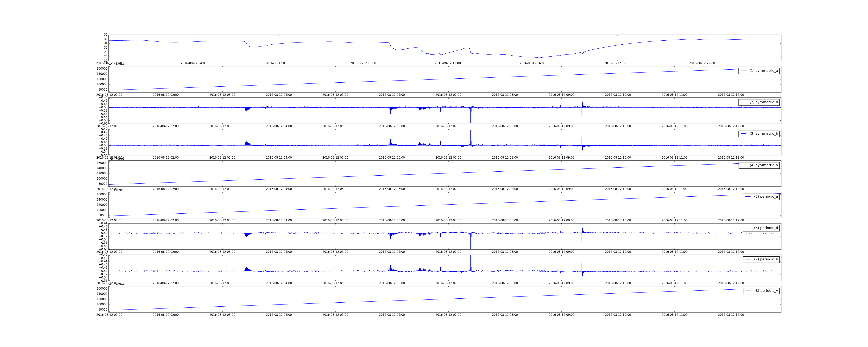Viewport: 868px width, 347px height.
Task: Select the '2016-08-12 19:00' x-axis tick label
Action: point(617,63)
